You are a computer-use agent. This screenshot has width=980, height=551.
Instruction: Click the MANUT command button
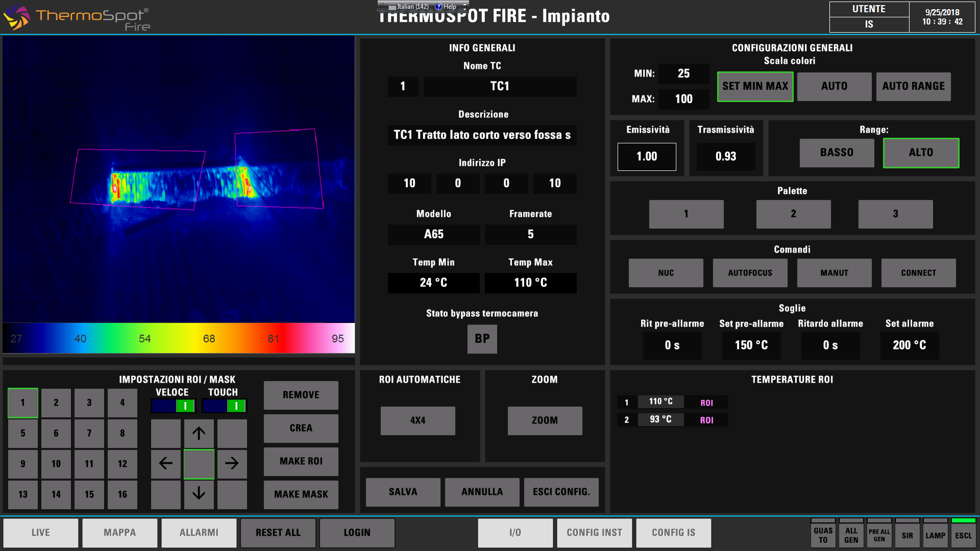pos(834,273)
